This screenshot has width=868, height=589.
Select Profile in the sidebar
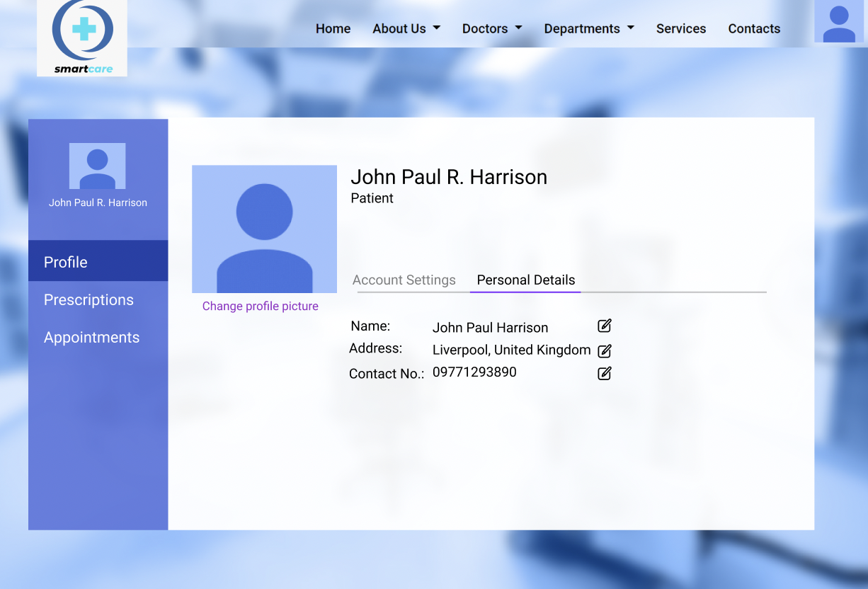[x=98, y=261]
